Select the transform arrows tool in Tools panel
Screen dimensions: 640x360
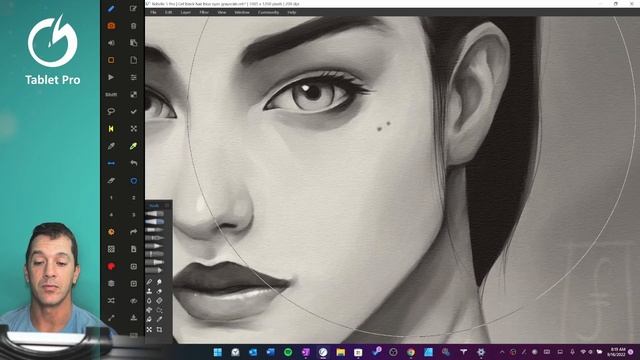(x=149, y=329)
